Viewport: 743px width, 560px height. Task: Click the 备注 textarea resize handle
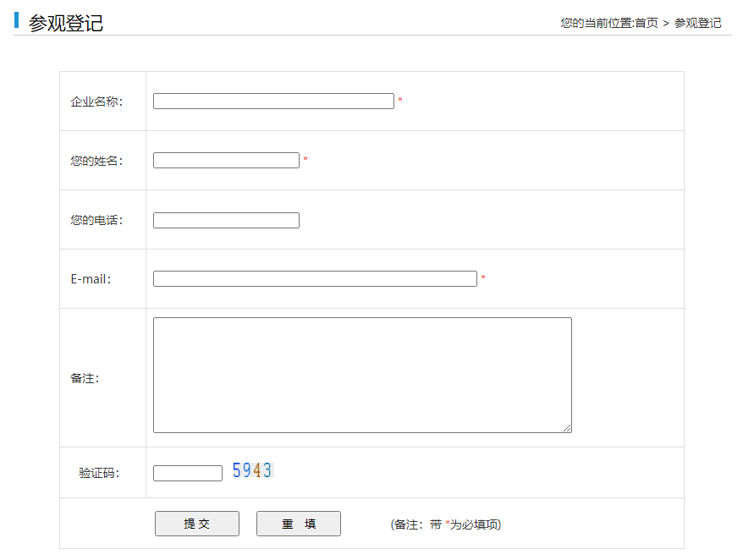click(567, 428)
